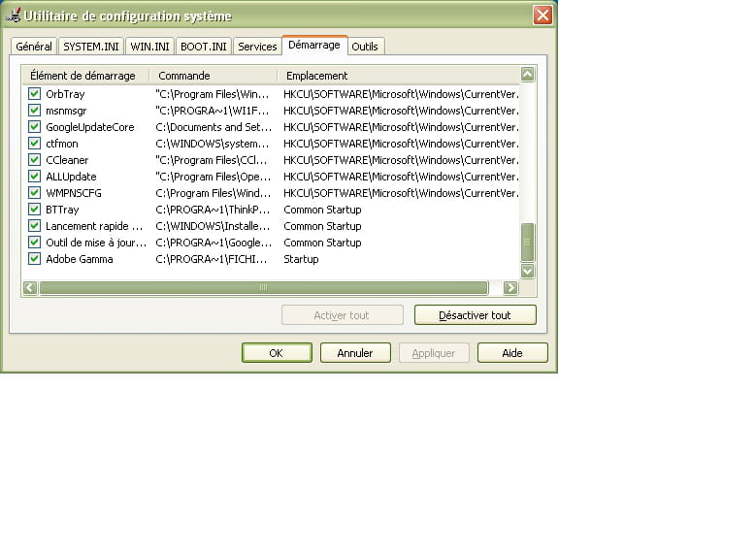Open the WIN.INI tab
Screen dimensions: 756x552
(x=149, y=47)
